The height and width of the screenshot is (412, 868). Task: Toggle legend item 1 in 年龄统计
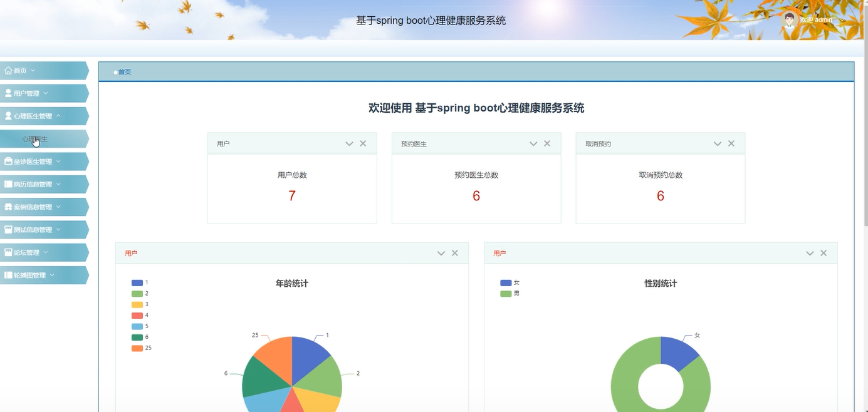click(x=140, y=283)
